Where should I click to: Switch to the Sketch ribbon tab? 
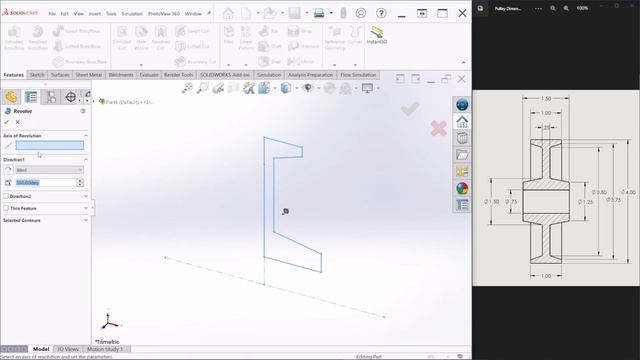coord(37,75)
